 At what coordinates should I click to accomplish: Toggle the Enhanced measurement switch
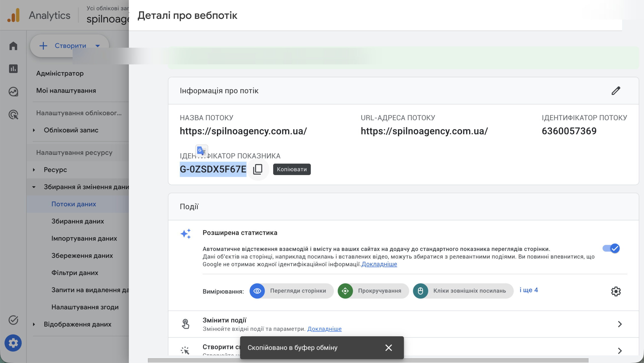(611, 248)
